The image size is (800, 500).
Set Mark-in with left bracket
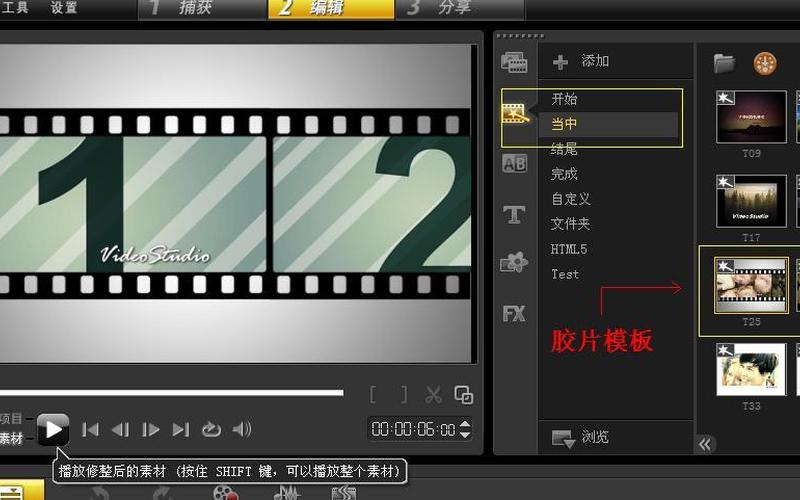(373, 395)
